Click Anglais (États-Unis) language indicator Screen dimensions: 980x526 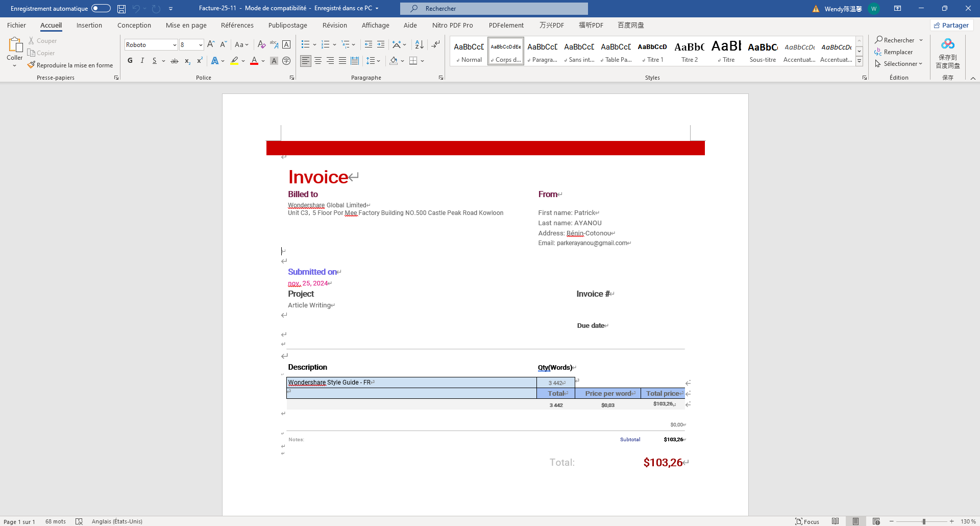(x=117, y=521)
